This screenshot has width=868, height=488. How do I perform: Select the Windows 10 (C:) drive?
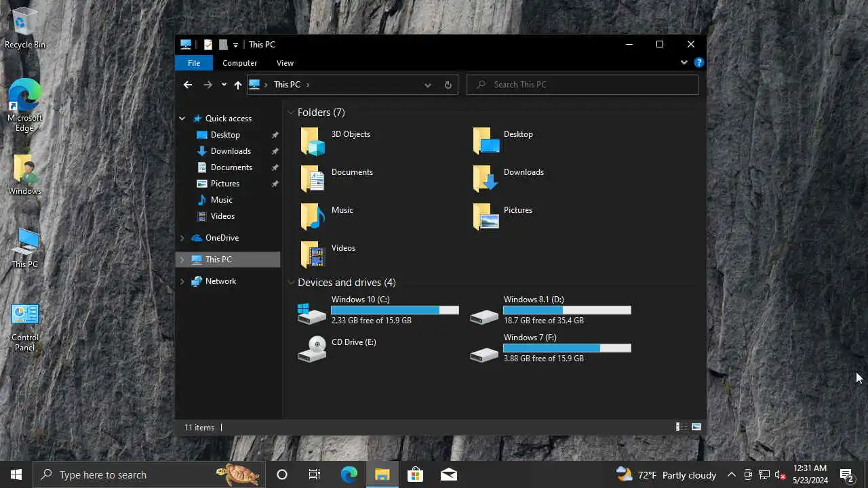pyautogui.click(x=378, y=312)
